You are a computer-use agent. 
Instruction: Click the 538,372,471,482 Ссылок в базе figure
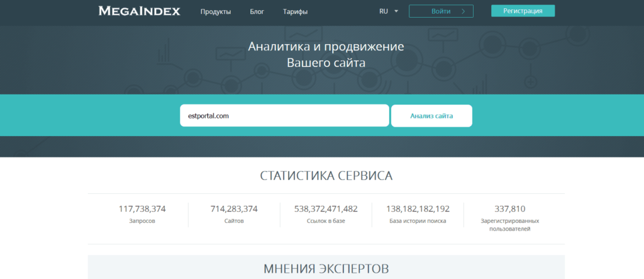click(326, 209)
